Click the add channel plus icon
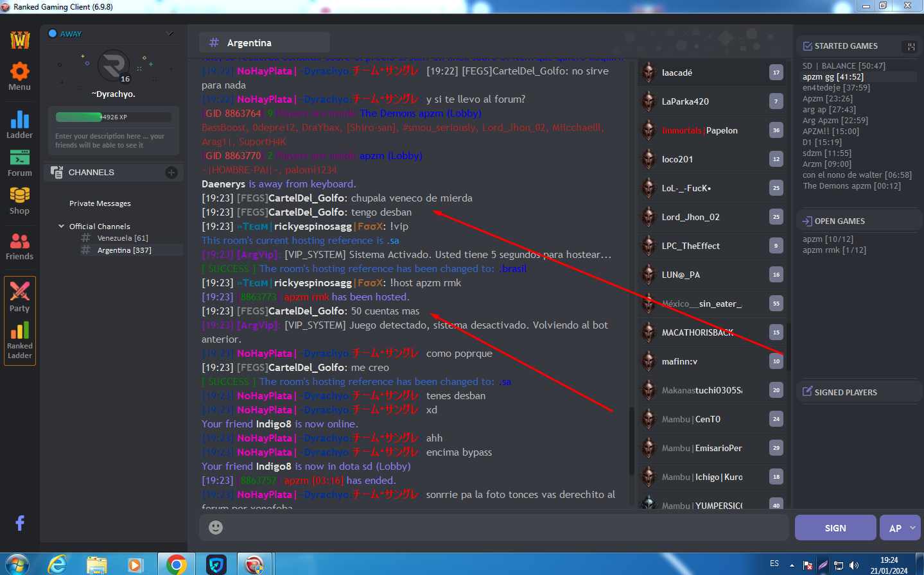The width and height of the screenshot is (924, 575). [x=171, y=173]
